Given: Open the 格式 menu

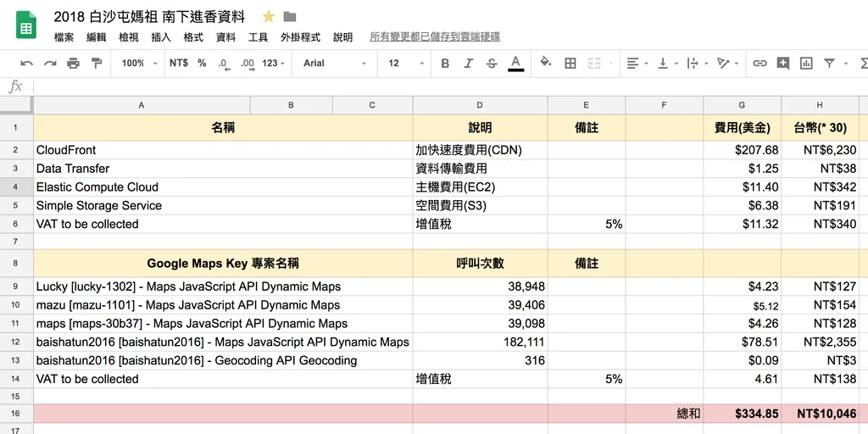Looking at the screenshot, I should coord(193,37).
